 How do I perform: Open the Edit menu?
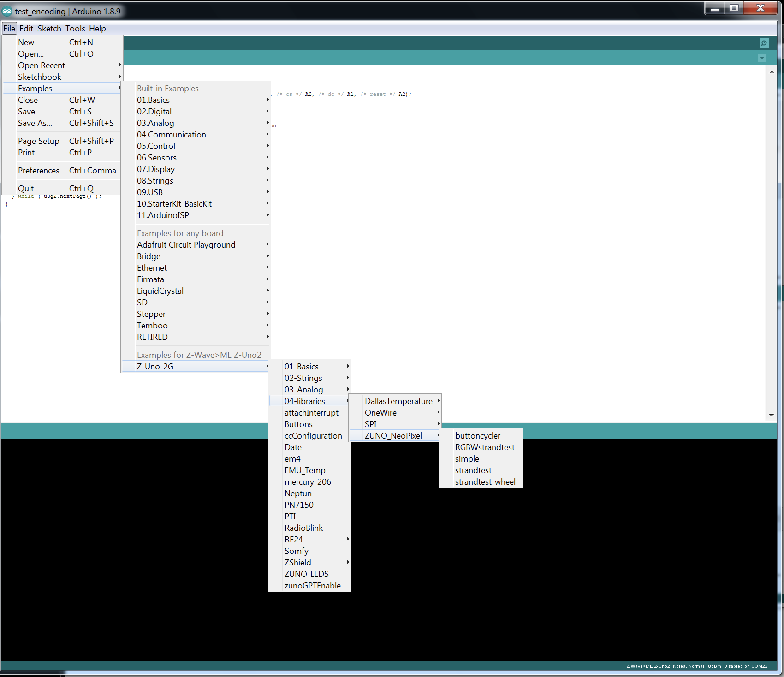click(x=26, y=28)
